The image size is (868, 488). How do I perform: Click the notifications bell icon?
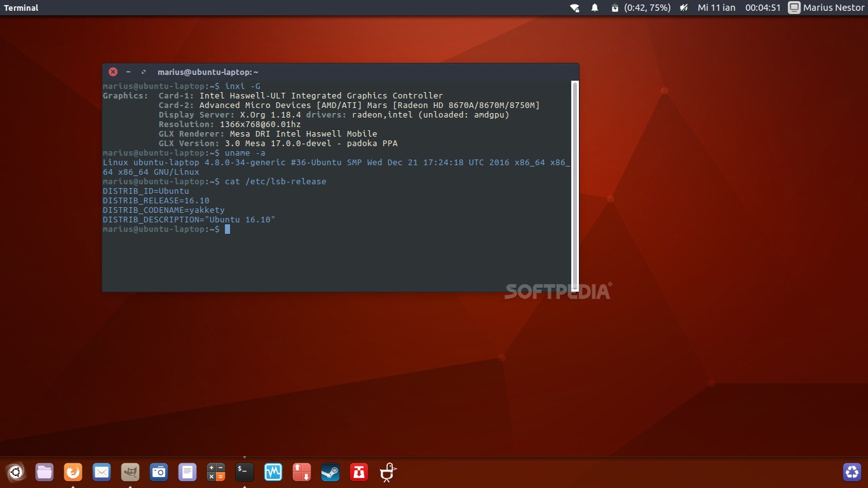595,8
